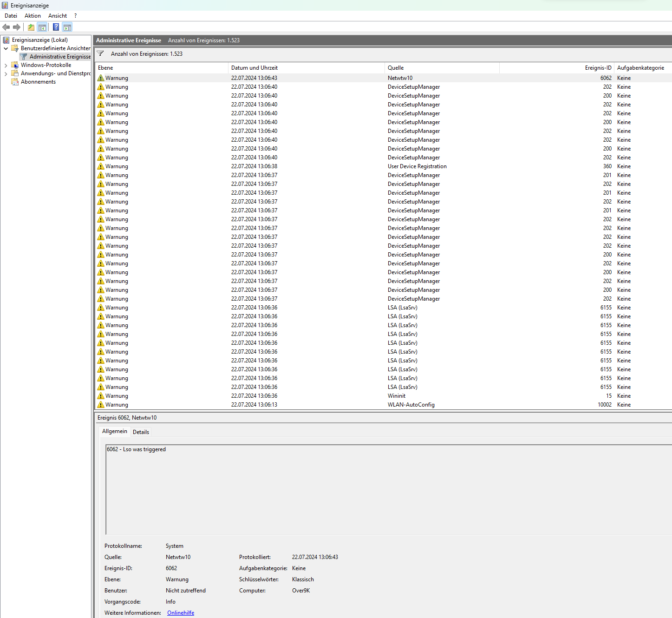Click the folder up-one-level toolbar icon
Image resolution: width=672 pixels, height=618 pixels.
[x=31, y=27]
